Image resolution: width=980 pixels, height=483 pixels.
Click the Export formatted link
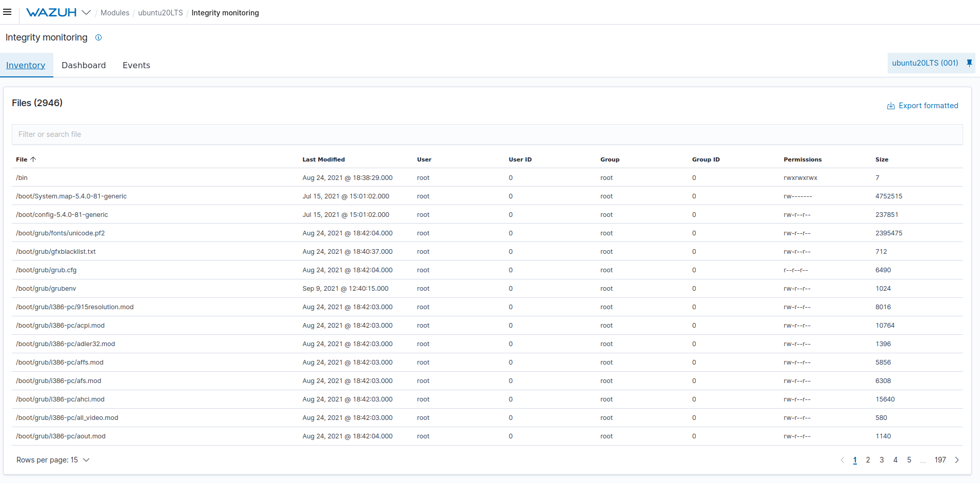[928, 106]
